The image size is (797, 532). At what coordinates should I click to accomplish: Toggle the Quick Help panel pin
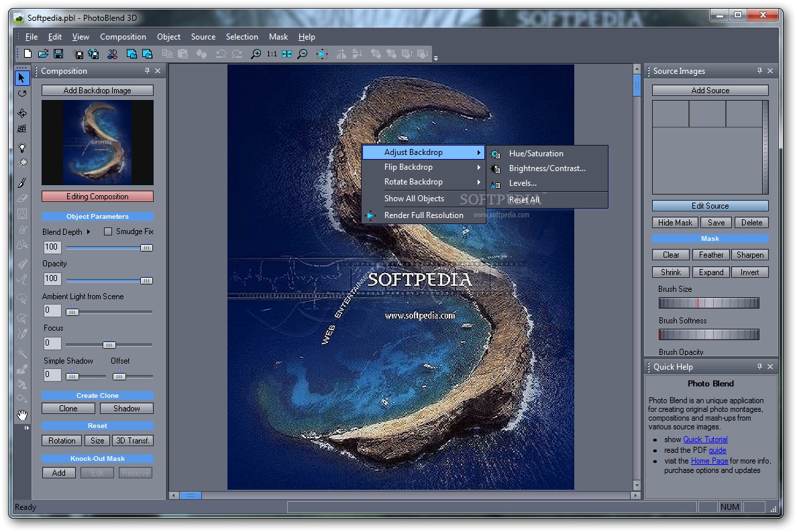759,366
